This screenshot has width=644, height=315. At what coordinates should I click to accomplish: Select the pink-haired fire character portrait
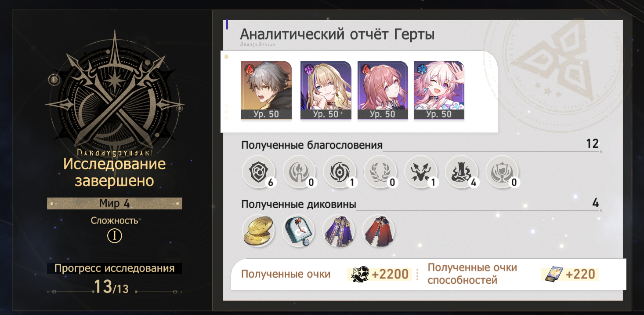(x=383, y=91)
